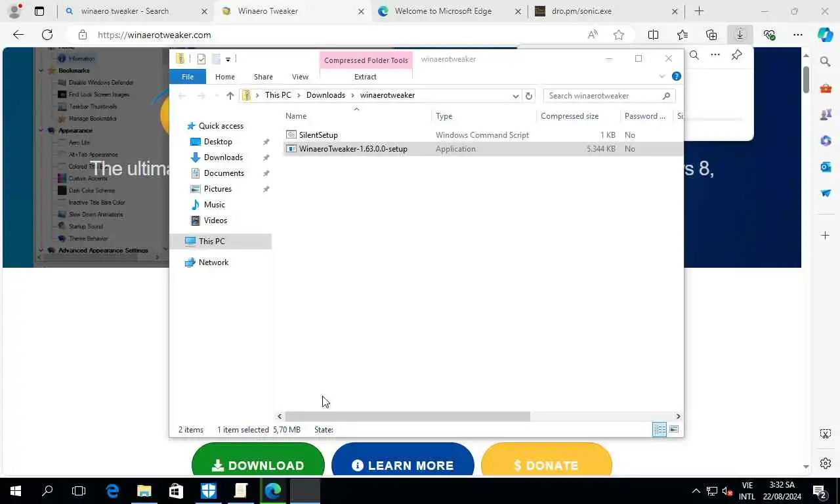The image size is (840, 504).
Task: Pin the downloads flyout panel
Action: pos(737,55)
